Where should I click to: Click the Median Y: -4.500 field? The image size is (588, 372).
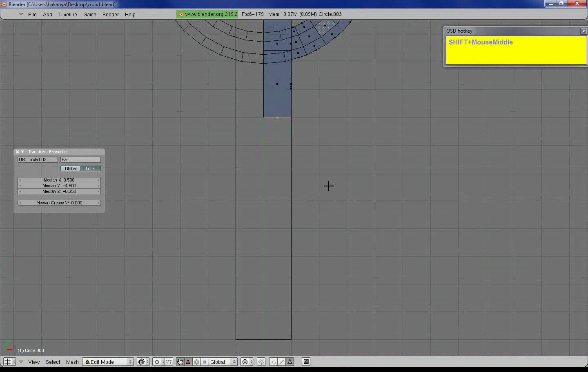point(59,186)
